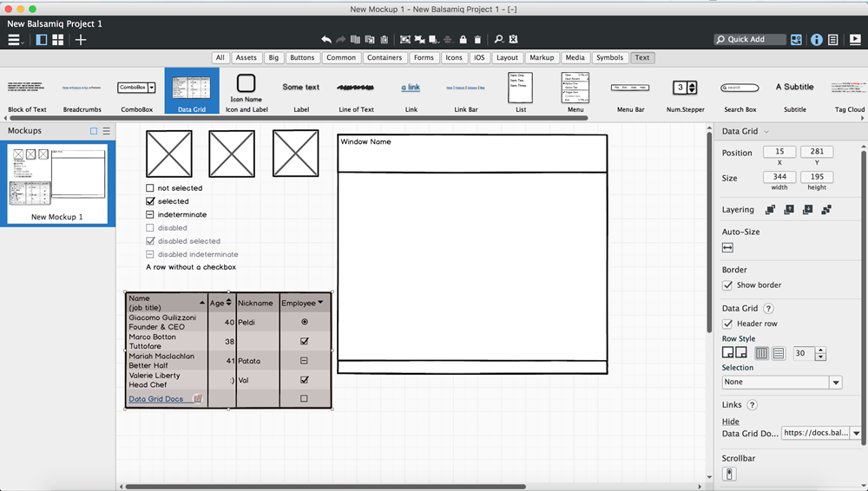
Task: Select the New Mockup 1 thumbnail
Action: (x=57, y=183)
